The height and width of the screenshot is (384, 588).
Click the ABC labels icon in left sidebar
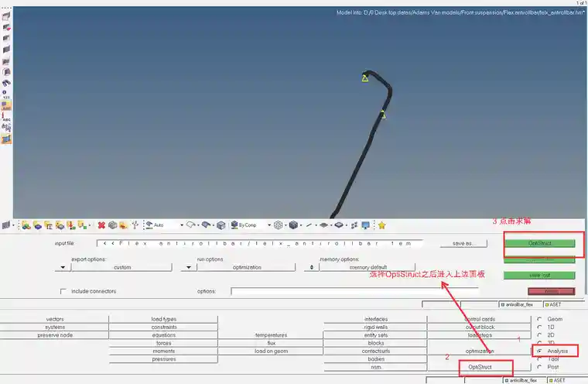pyautogui.click(x=6, y=117)
